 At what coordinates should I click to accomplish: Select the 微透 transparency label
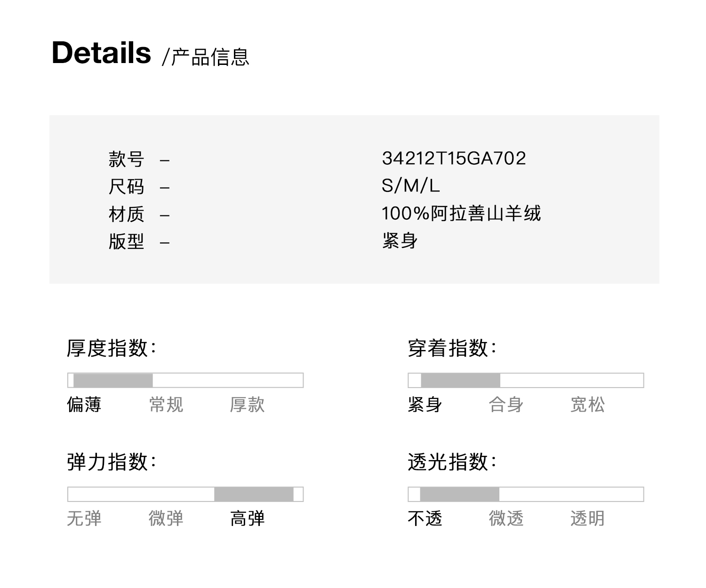tap(506, 519)
